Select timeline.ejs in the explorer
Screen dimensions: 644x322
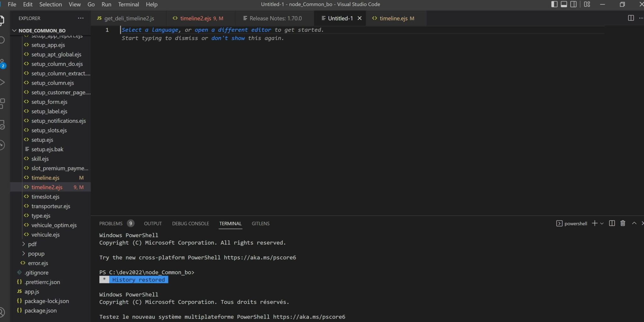coord(46,177)
